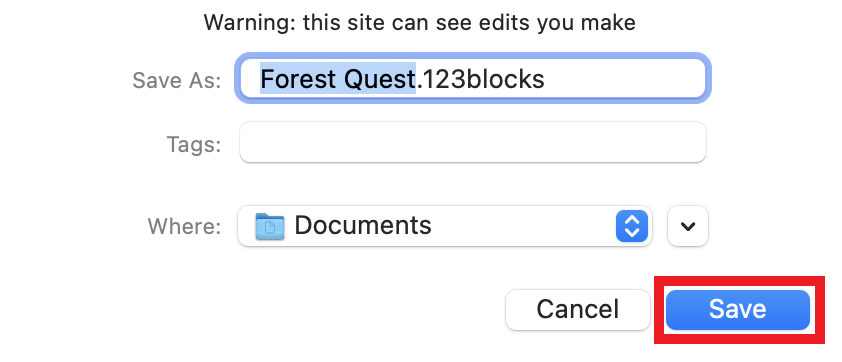
Task: Cancel the save dialog
Action: (578, 310)
